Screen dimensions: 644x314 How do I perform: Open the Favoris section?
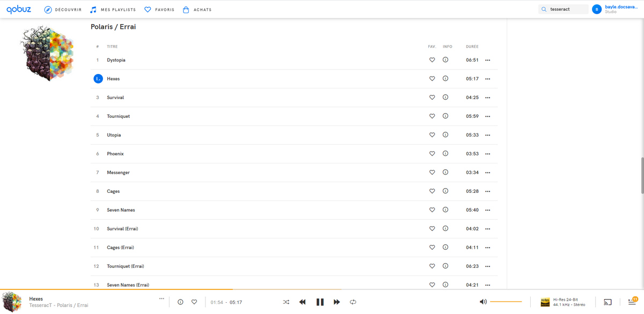pos(159,10)
